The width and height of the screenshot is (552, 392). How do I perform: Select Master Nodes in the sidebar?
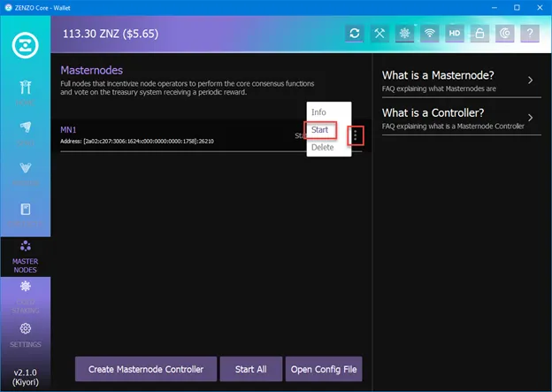pos(26,257)
